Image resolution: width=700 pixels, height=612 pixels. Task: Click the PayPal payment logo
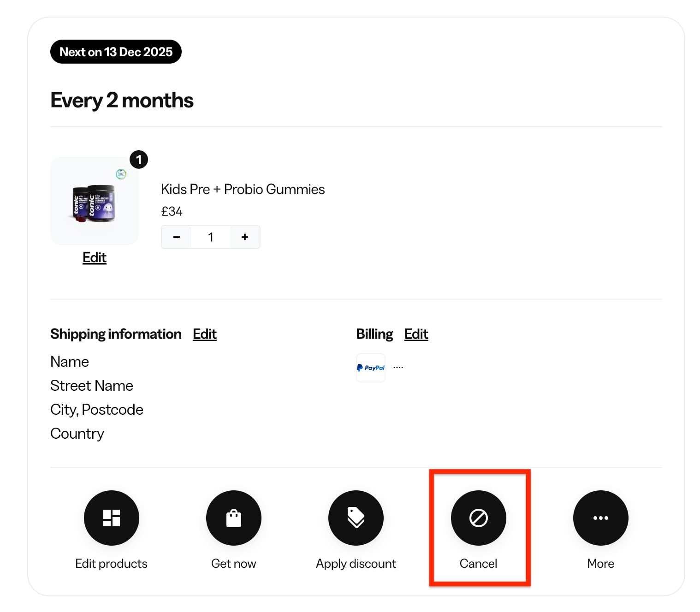[370, 368]
